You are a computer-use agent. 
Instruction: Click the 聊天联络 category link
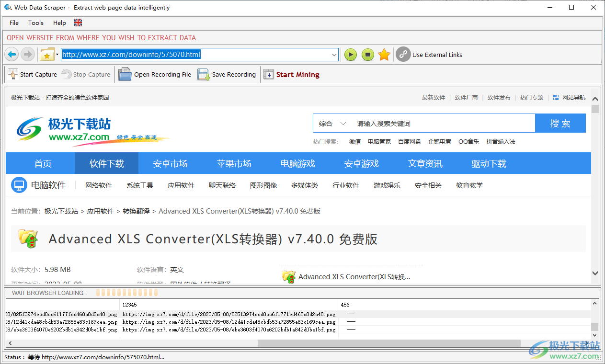tap(222, 185)
